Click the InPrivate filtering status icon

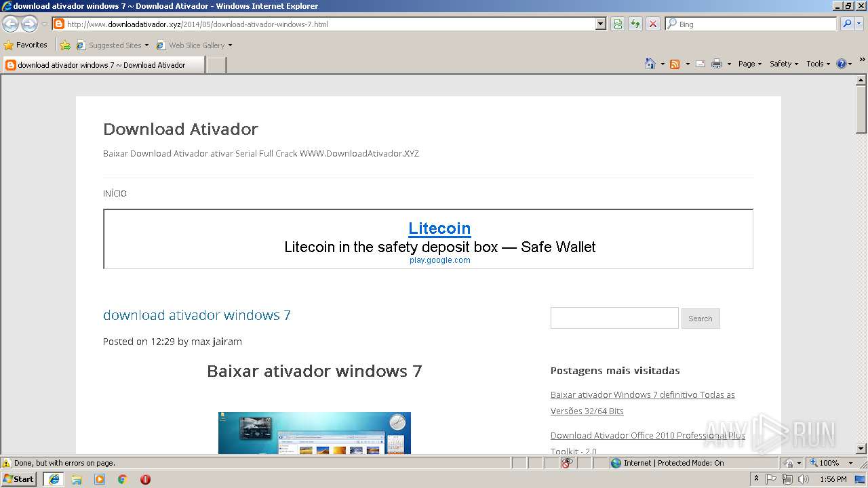tap(567, 463)
